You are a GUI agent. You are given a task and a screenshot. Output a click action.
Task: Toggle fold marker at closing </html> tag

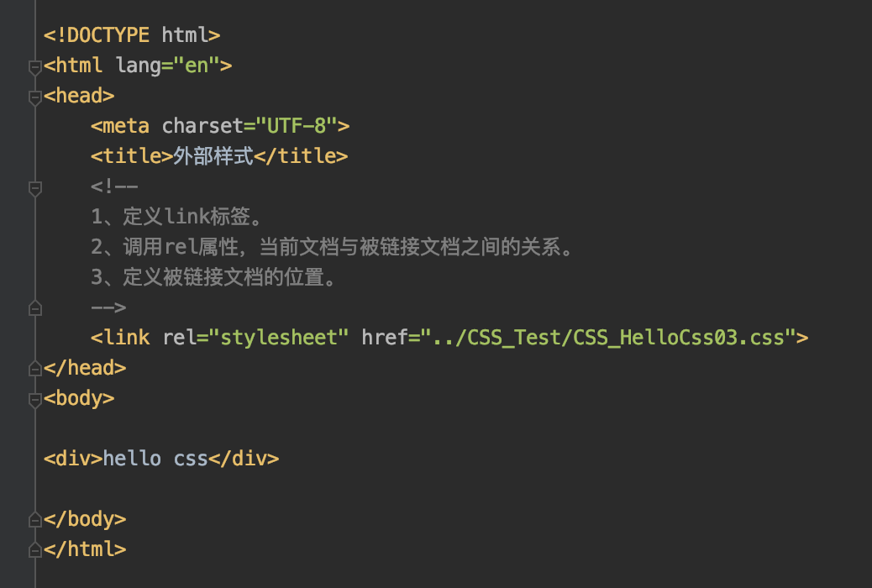tap(35, 549)
